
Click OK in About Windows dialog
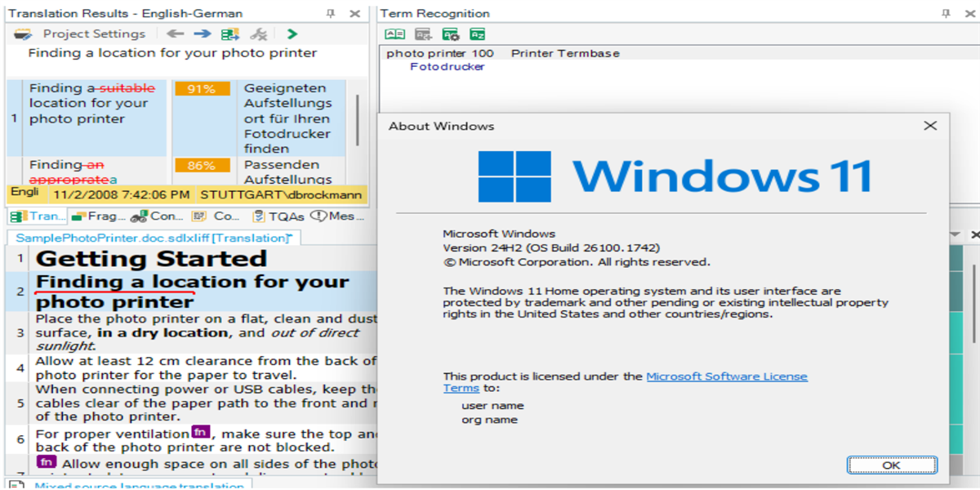tap(892, 465)
